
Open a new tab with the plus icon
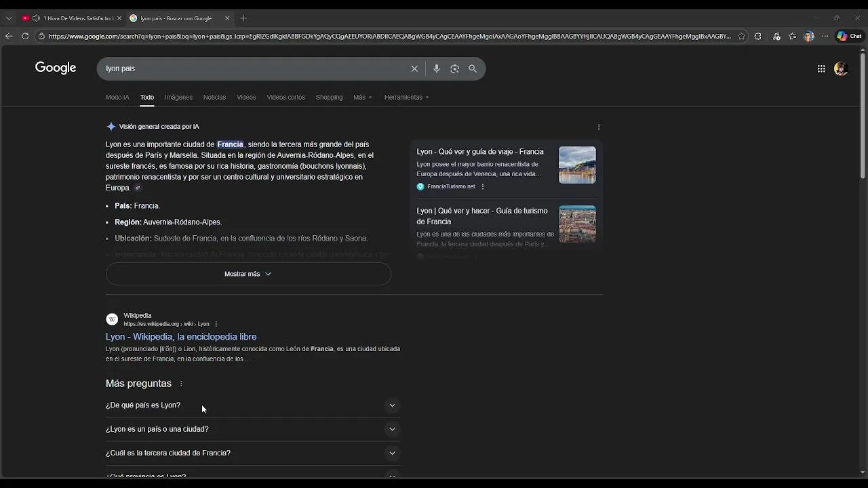[x=243, y=18]
